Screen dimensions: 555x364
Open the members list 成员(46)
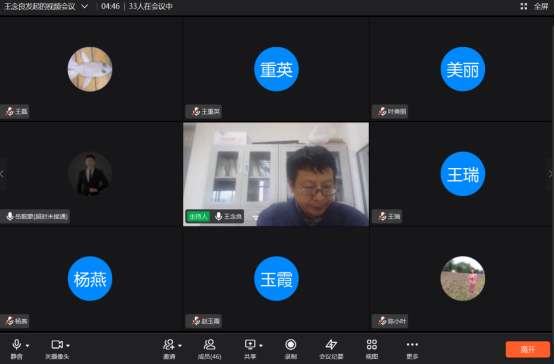(x=210, y=349)
